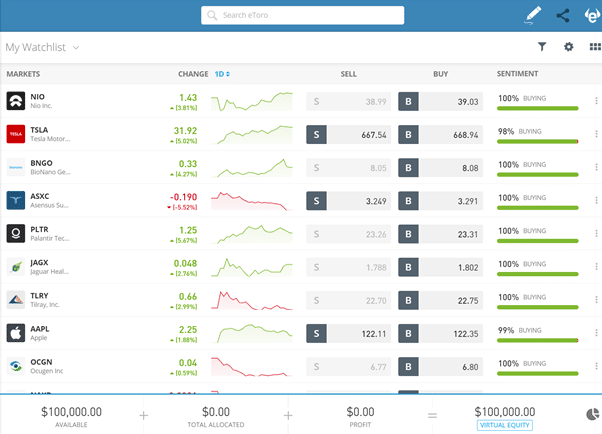Open the portfolio pie chart icon
This screenshot has height=434, width=602.
593,414
